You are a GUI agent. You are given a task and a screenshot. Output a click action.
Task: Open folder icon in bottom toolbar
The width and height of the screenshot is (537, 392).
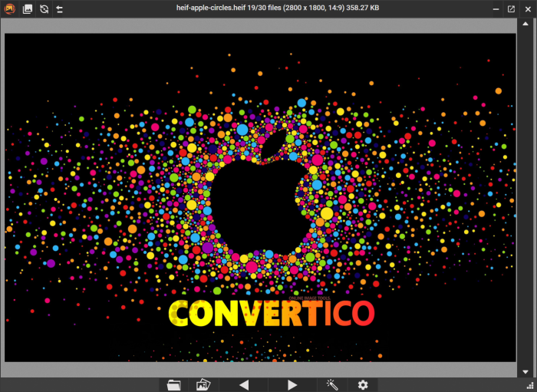tap(174, 385)
